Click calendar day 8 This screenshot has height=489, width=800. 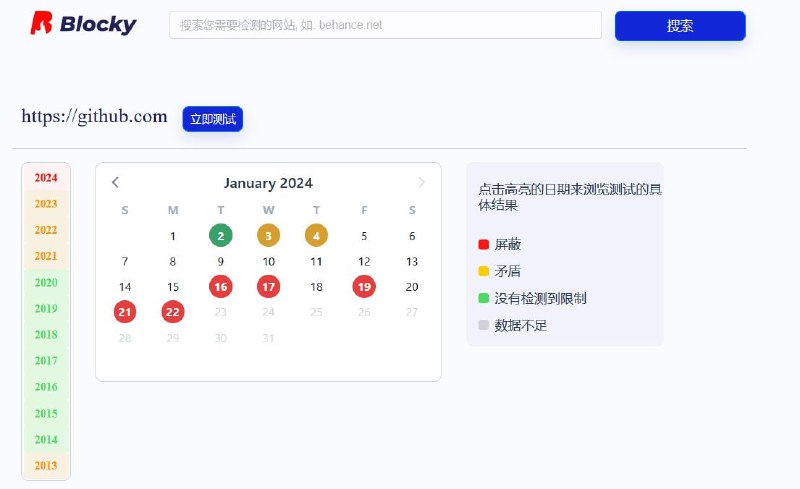pos(173,261)
